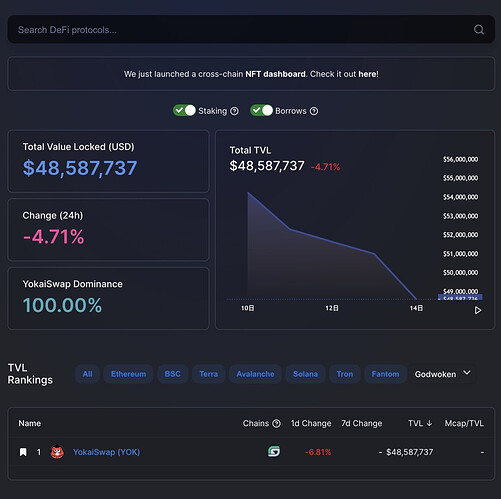Open the NFT dashboard link
The width and height of the screenshot is (501, 499).
click(x=275, y=74)
